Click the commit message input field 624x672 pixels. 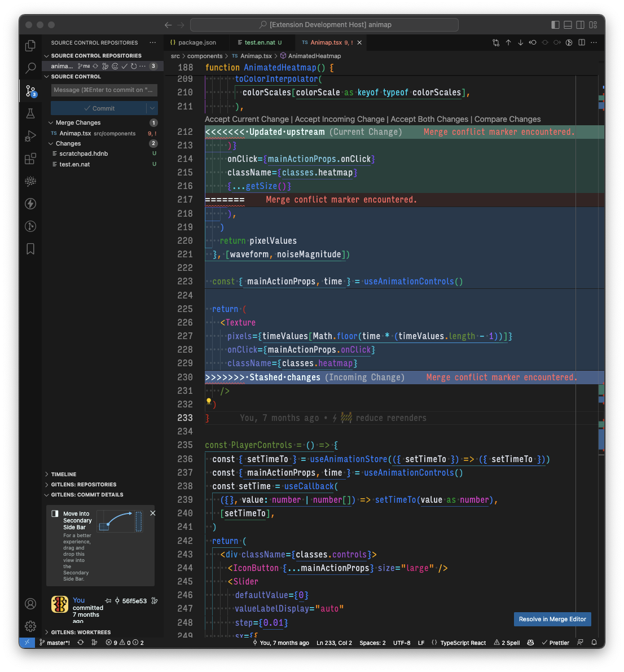pyautogui.click(x=104, y=90)
